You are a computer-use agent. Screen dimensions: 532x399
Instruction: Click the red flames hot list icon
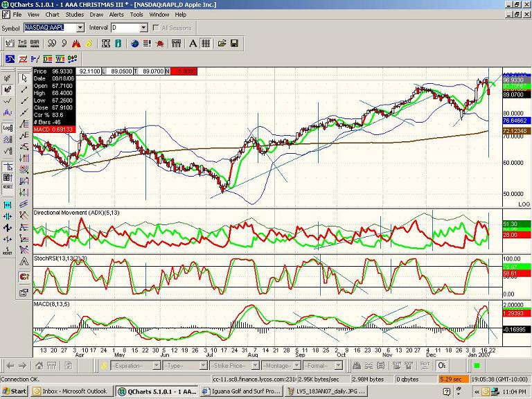click(x=76, y=44)
